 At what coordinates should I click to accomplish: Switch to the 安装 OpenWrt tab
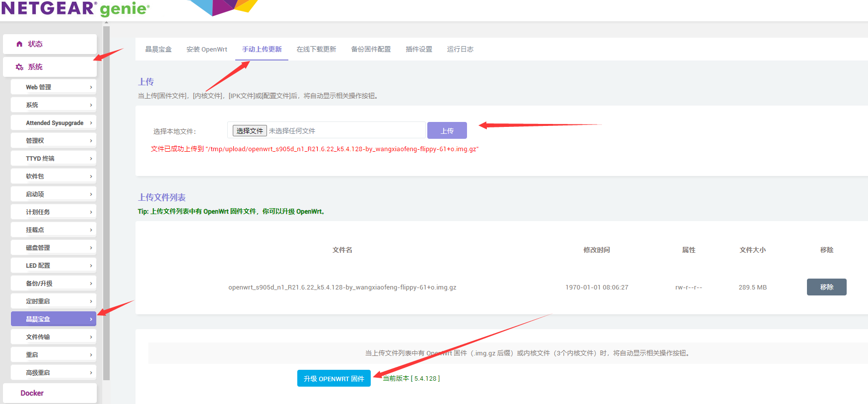tap(207, 49)
